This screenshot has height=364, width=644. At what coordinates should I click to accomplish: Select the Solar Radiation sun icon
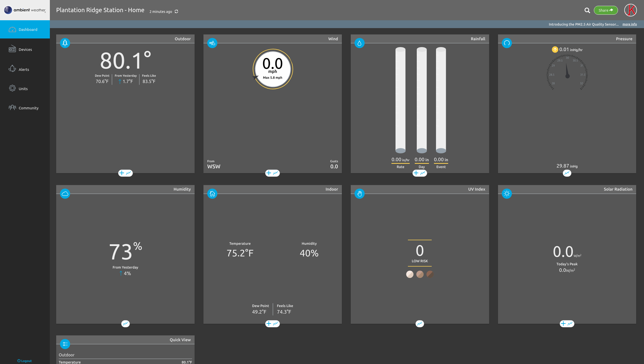click(x=507, y=193)
